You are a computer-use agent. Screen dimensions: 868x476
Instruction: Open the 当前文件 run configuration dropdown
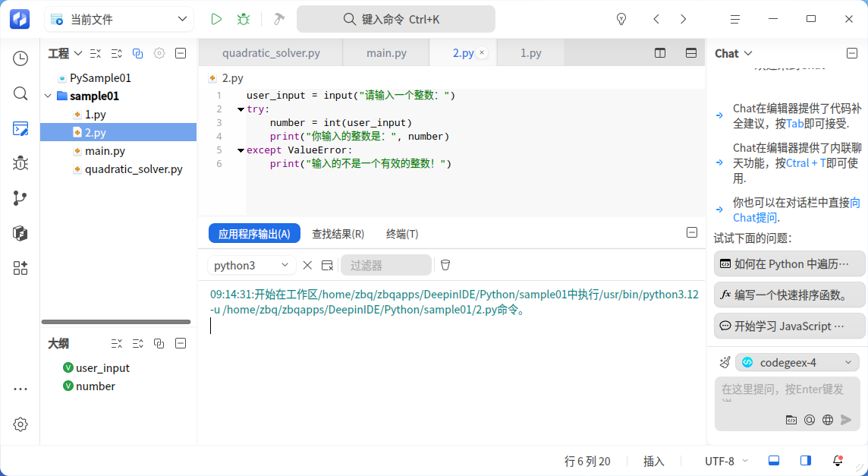(x=119, y=20)
